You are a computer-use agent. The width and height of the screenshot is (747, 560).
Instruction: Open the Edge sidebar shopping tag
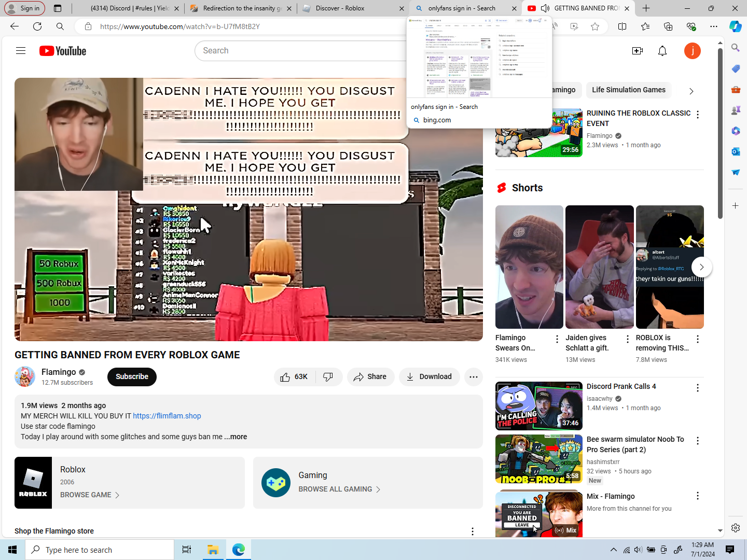(x=736, y=68)
